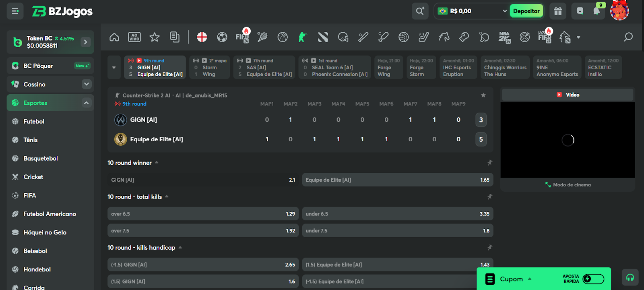Screen dimensions: 644x290
Task: Open the user avatar profile
Action: click(619, 10)
